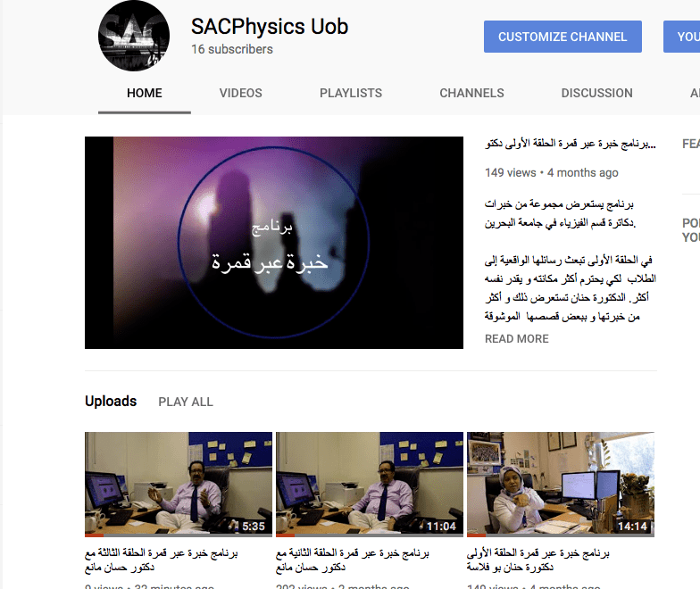Click the title of the 5:35 video
The width and height of the screenshot is (700, 589).
161,560
